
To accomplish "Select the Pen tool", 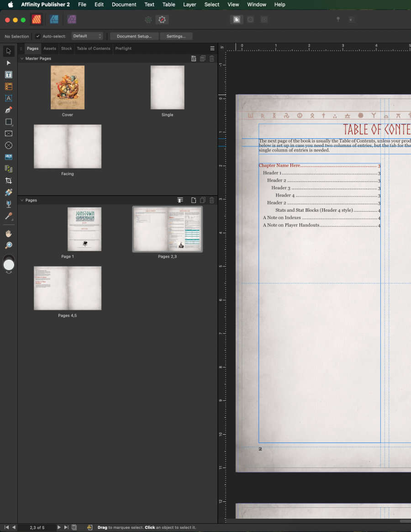I will click(8, 110).
